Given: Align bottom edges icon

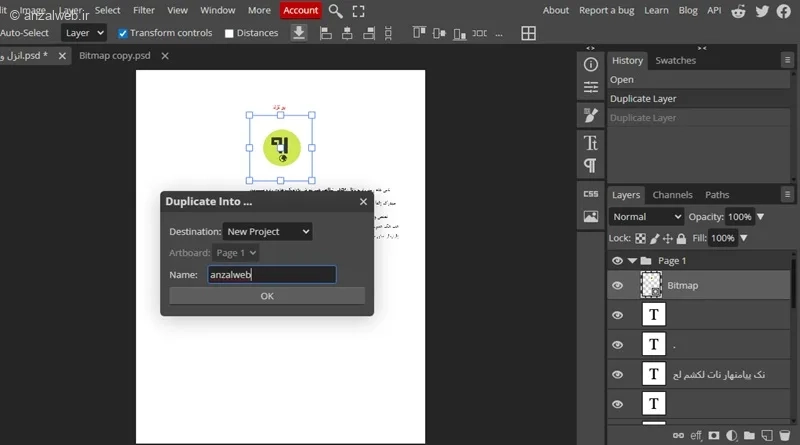Looking at the screenshot, I should click(x=459, y=34).
